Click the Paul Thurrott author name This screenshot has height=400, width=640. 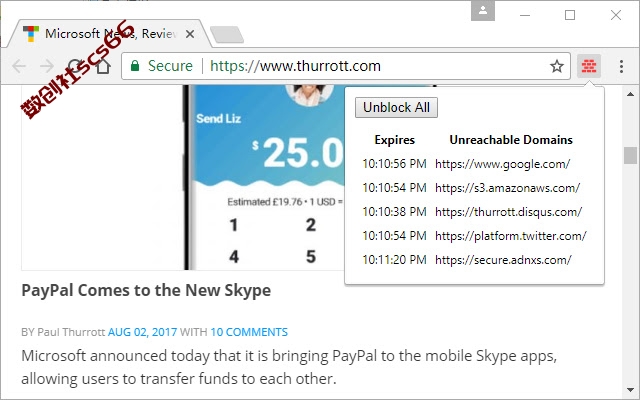tap(71, 332)
